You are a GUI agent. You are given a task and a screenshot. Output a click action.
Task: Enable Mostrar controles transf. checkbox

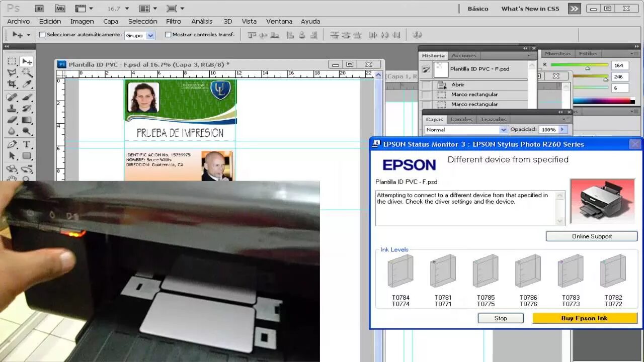click(x=168, y=35)
